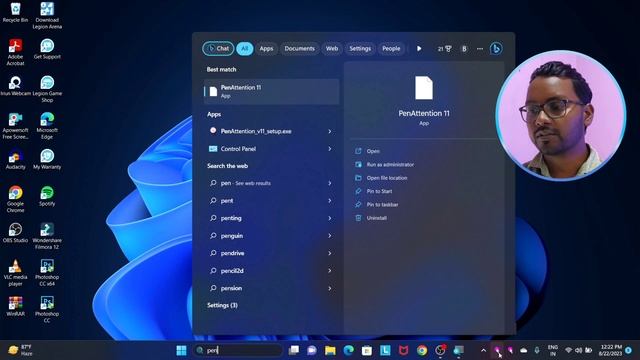Open Microsoft Store taskbar icon
The height and width of the screenshot is (360, 640).
tap(367, 350)
